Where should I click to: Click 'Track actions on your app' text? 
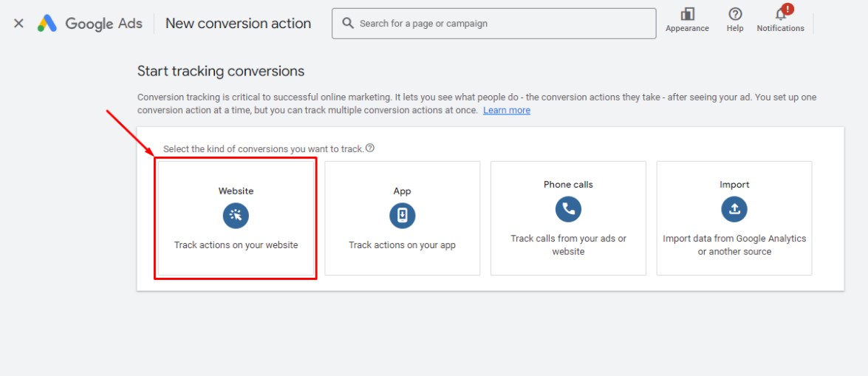(x=402, y=245)
